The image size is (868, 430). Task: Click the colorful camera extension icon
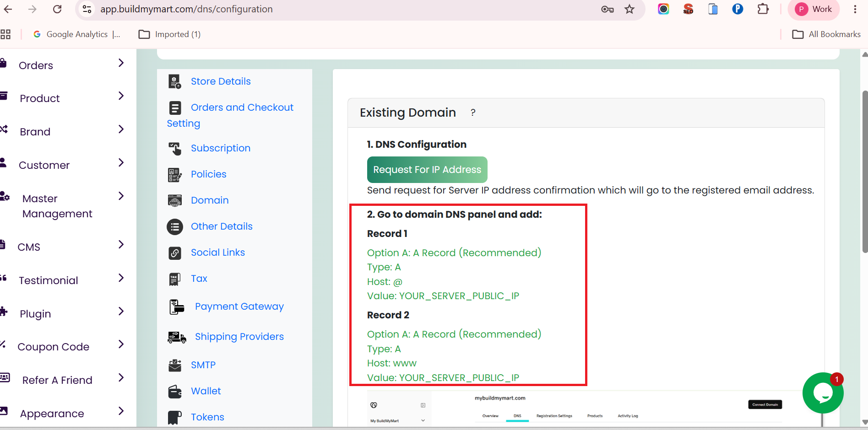(x=663, y=9)
